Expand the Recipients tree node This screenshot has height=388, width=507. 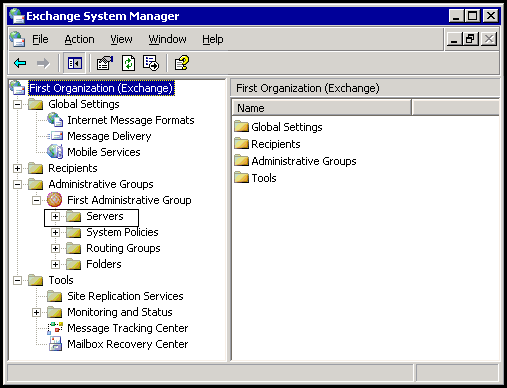pos(17,168)
